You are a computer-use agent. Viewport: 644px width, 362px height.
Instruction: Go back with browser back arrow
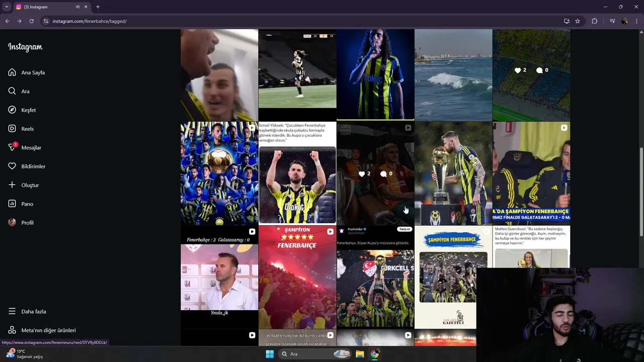coord(7,21)
